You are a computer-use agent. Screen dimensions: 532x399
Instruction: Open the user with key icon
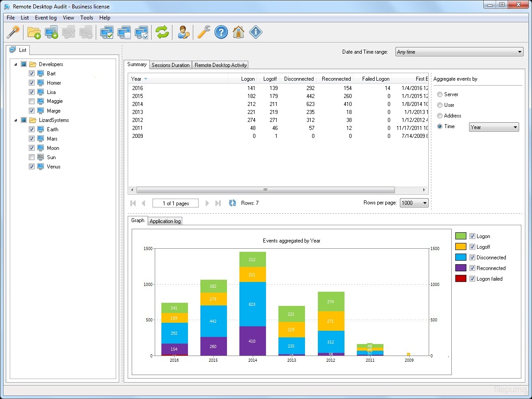[x=184, y=32]
